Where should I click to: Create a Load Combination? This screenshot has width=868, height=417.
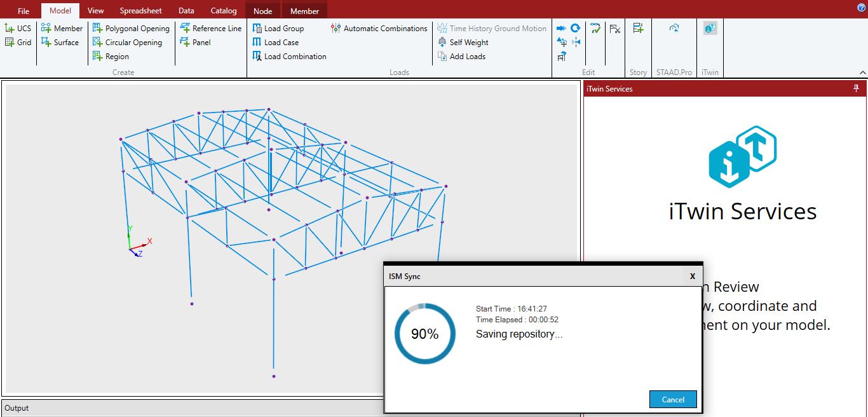[289, 57]
